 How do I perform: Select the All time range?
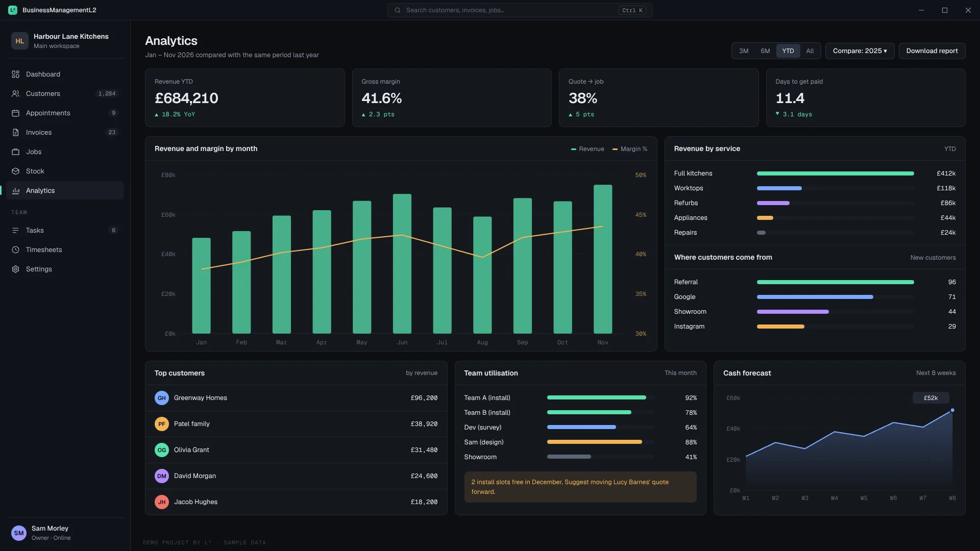(x=810, y=51)
